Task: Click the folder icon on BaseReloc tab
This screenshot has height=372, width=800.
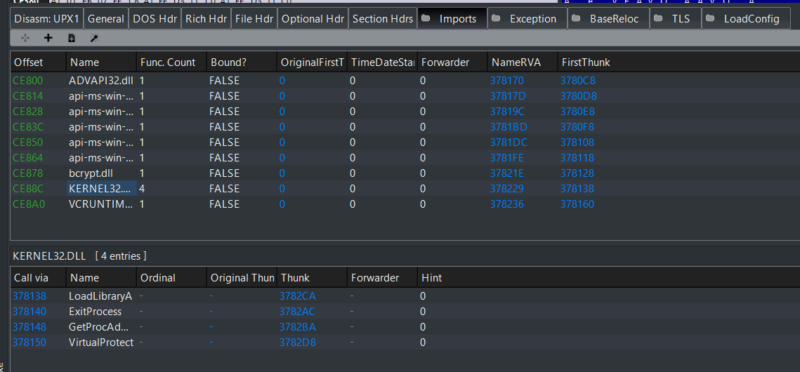Action: pos(576,18)
